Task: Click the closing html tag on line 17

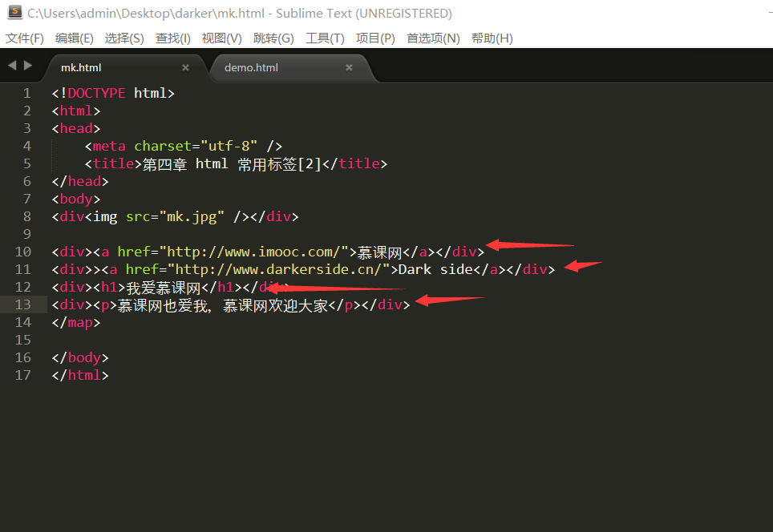Action: (x=80, y=375)
